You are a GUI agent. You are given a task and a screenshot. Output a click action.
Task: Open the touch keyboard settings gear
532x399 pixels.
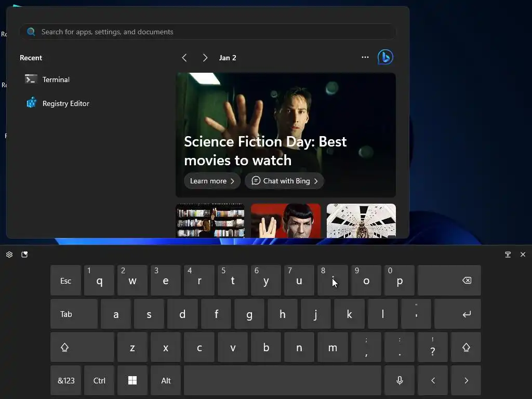9,255
